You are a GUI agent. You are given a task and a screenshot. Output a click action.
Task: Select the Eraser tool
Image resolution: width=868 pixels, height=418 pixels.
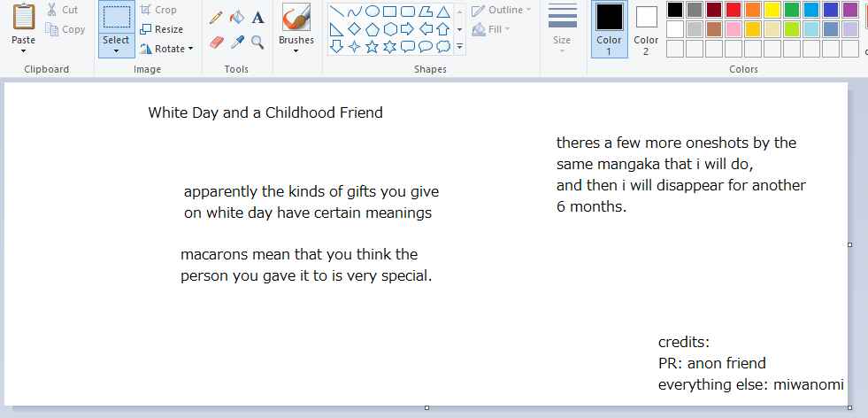tap(216, 43)
